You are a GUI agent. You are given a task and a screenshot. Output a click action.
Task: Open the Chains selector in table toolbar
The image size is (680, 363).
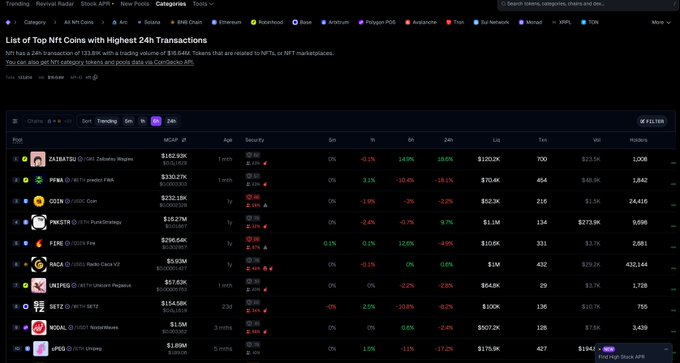coord(48,121)
